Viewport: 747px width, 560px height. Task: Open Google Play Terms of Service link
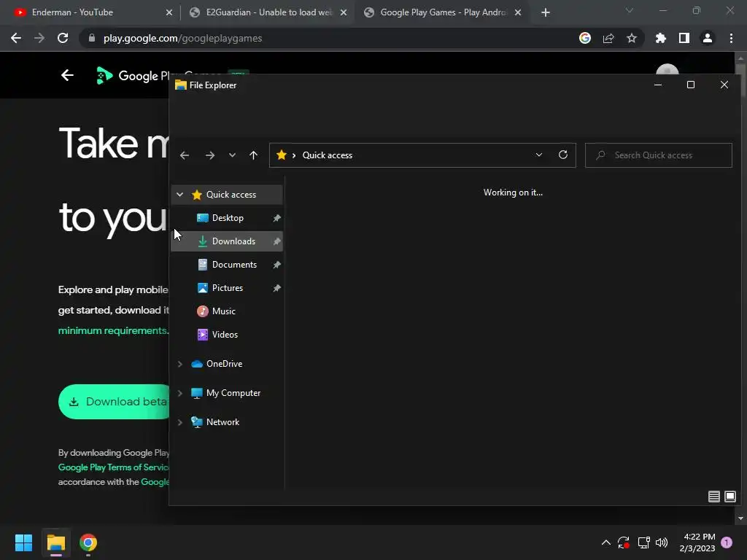114,467
